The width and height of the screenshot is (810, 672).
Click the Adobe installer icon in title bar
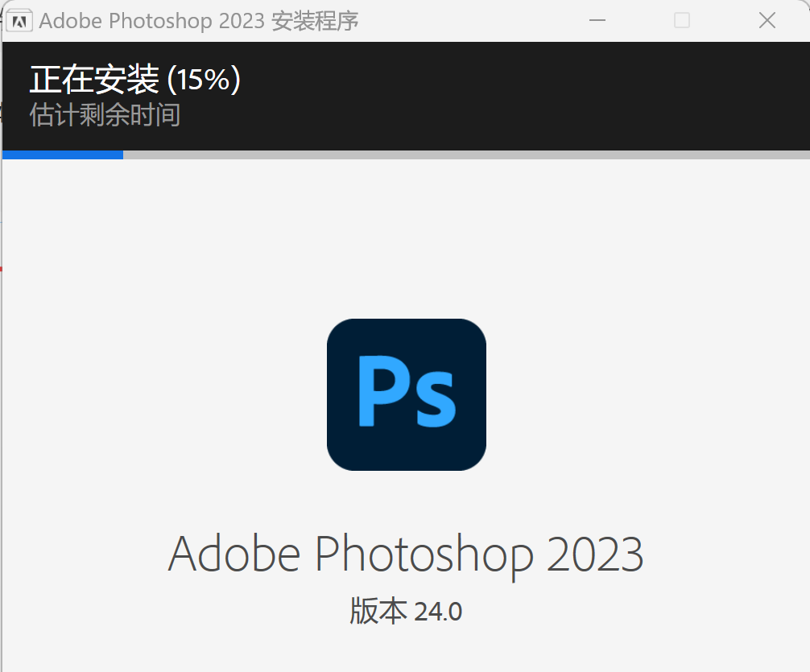pos(19,21)
